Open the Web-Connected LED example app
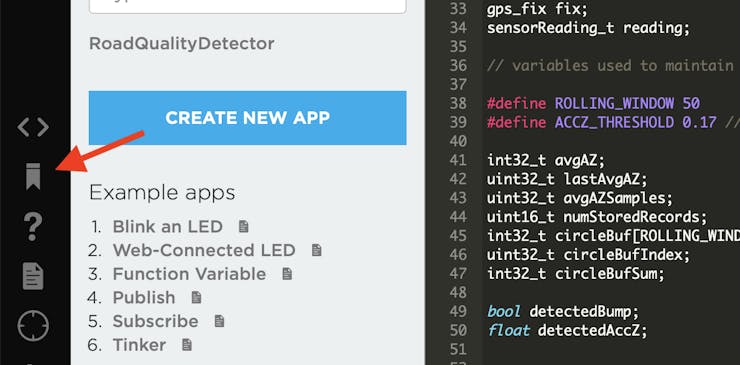 204,250
